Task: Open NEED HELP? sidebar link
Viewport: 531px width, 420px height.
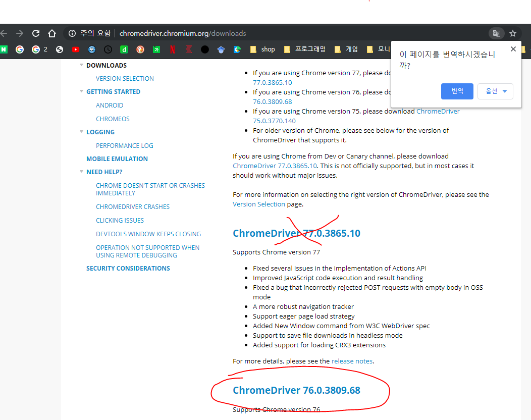Action: point(104,172)
